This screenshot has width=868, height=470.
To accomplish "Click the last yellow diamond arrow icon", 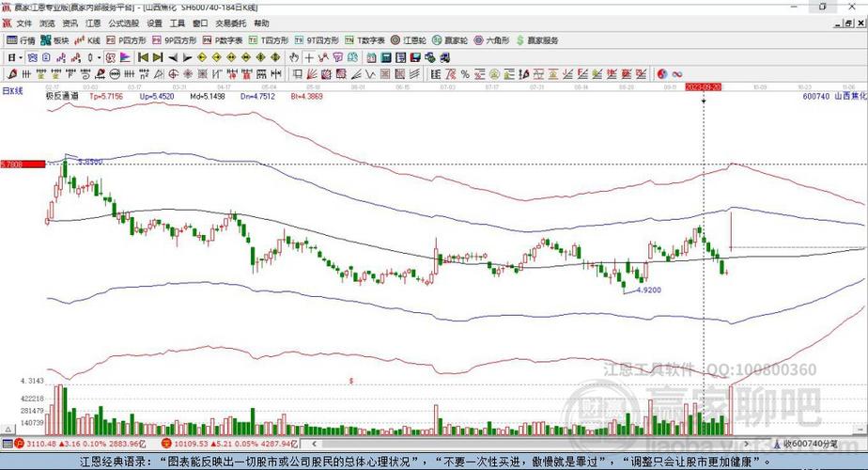I will point(275,57).
